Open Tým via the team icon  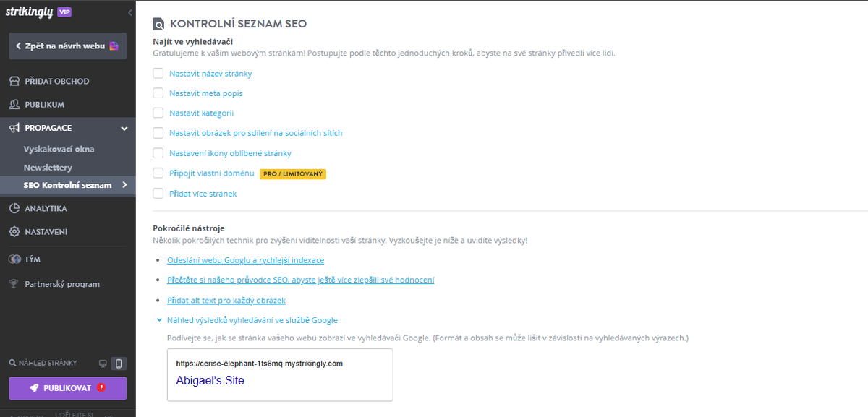16,259
